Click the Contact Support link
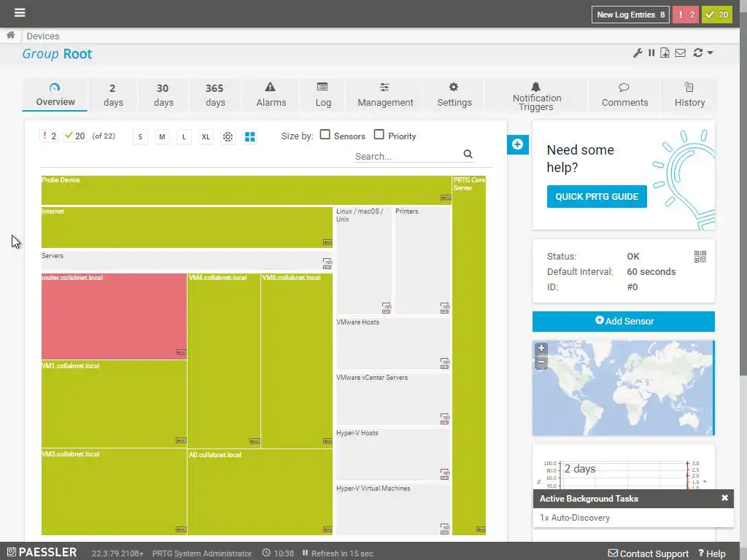This screenshot has height=560, width=747. tap(649, 553)
